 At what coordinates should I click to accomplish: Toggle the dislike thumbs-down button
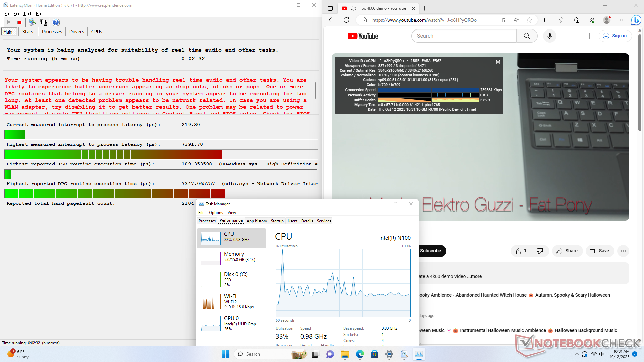(x=540, y=251)
